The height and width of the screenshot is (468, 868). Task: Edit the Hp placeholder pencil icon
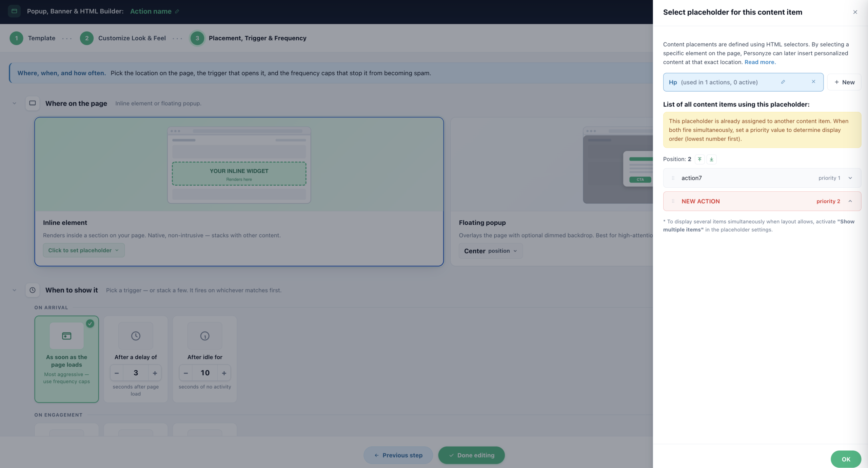[783, 82]
